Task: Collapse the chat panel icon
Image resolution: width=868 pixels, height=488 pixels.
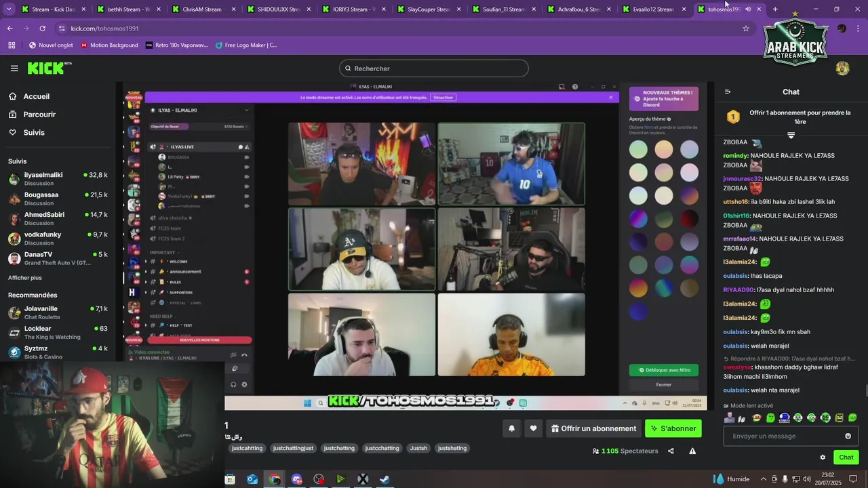Action: [728, 92]
